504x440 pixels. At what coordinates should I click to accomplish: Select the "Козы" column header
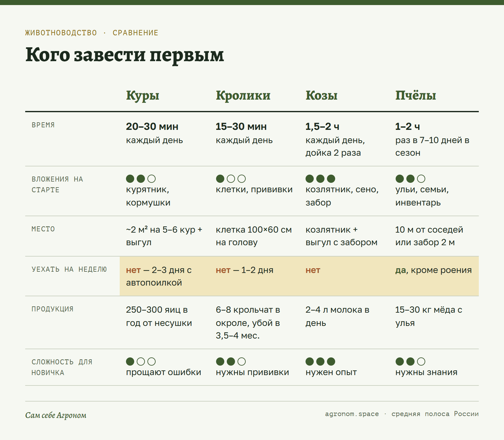(x=321, y=96)
